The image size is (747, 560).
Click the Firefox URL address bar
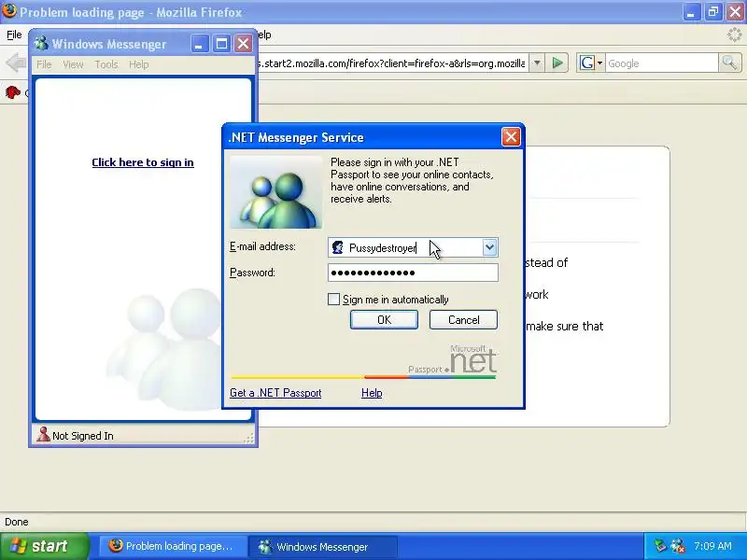coord(391,63)
